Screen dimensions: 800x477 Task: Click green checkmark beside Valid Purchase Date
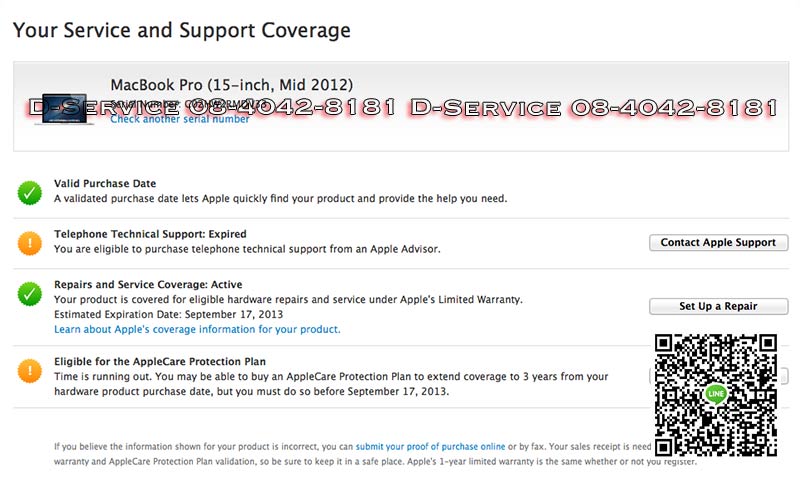(29, 192)
